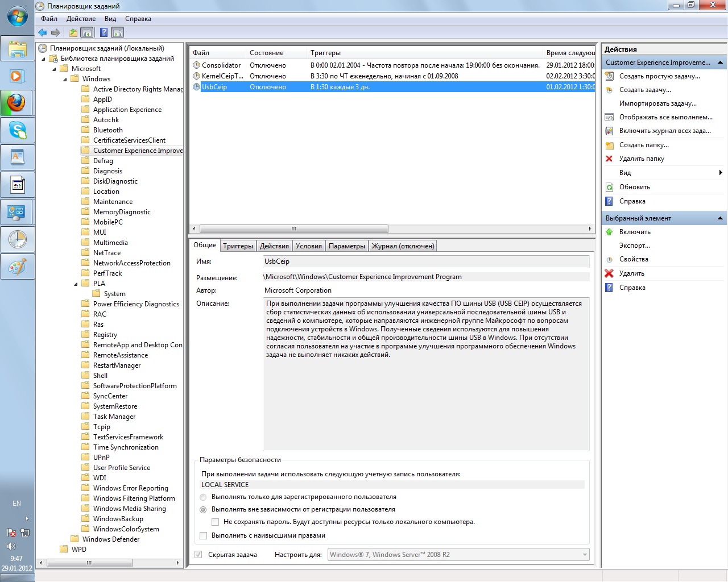The height and width of the screenshot is (582, 728).
Task: Click the task list horizontal scrollbar thumb
Action: point(293,228)
